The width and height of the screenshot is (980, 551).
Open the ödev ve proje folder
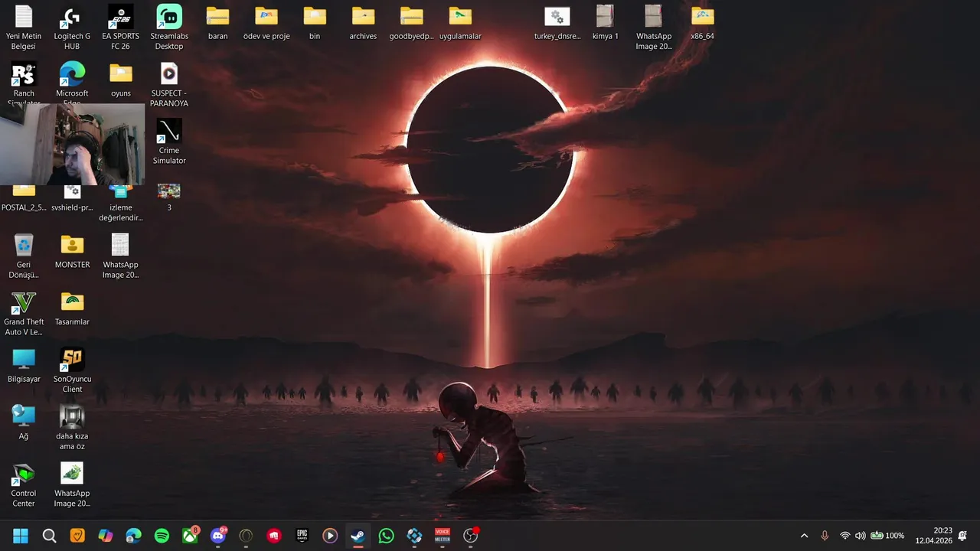[266, 23]
